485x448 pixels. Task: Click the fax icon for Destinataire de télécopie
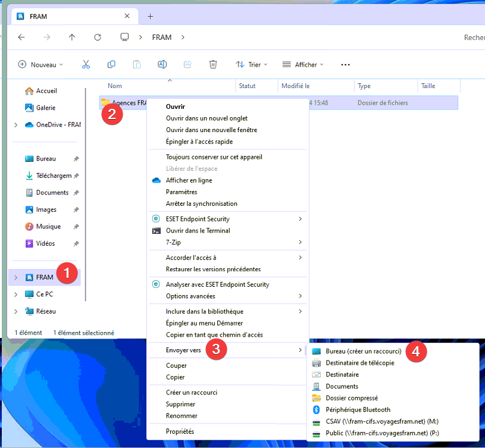point(316,363)
